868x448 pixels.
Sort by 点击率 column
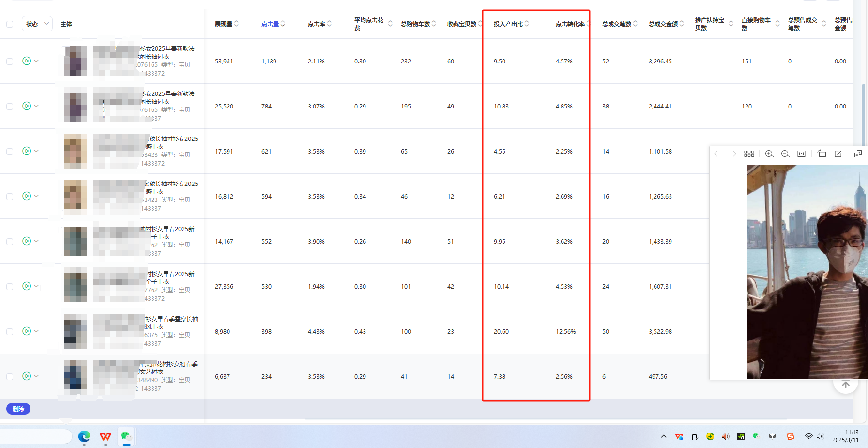(329, 24)
